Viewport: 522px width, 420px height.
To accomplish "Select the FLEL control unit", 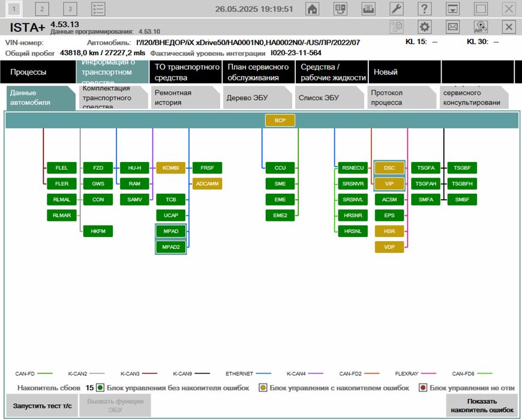I will pos(62,168).
